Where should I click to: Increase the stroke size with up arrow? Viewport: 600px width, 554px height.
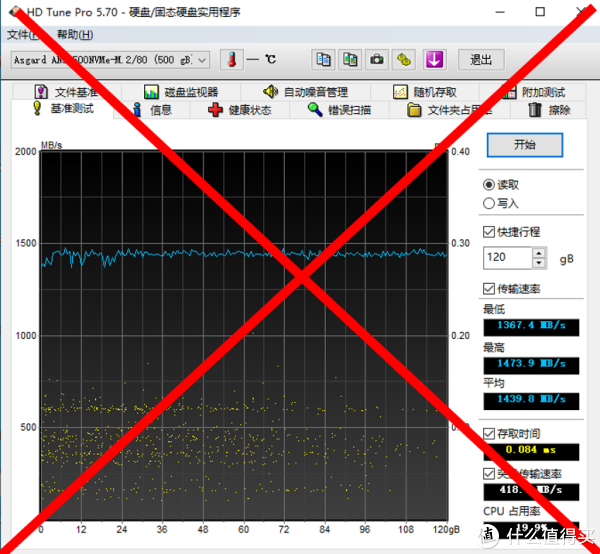(539, 253)
